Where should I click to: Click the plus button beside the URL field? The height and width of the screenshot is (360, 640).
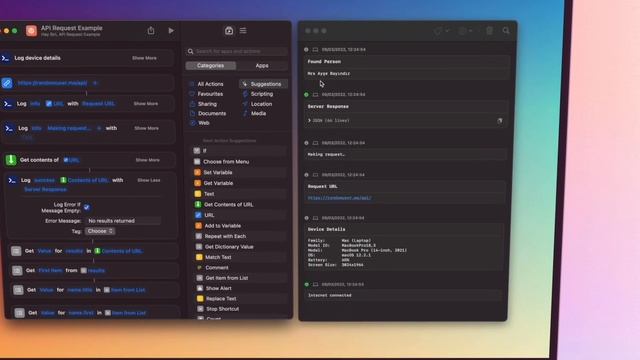point(95,83)
